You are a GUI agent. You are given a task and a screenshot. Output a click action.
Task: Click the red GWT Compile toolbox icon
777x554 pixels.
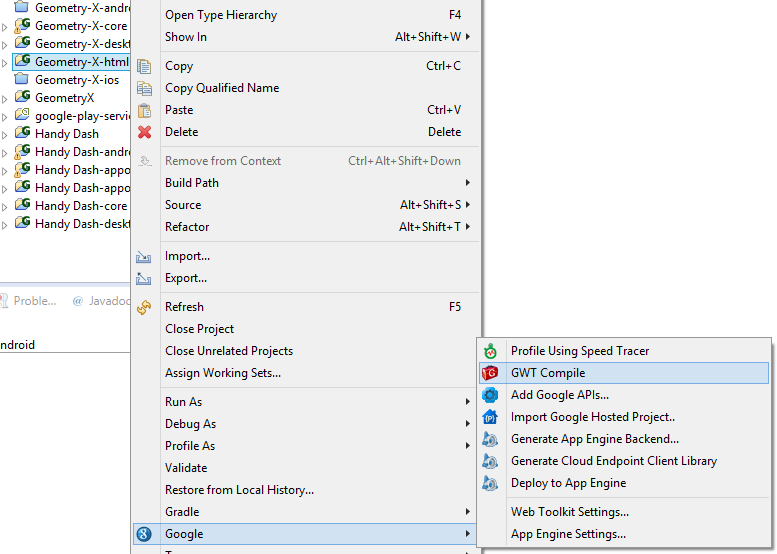[490, 373]
